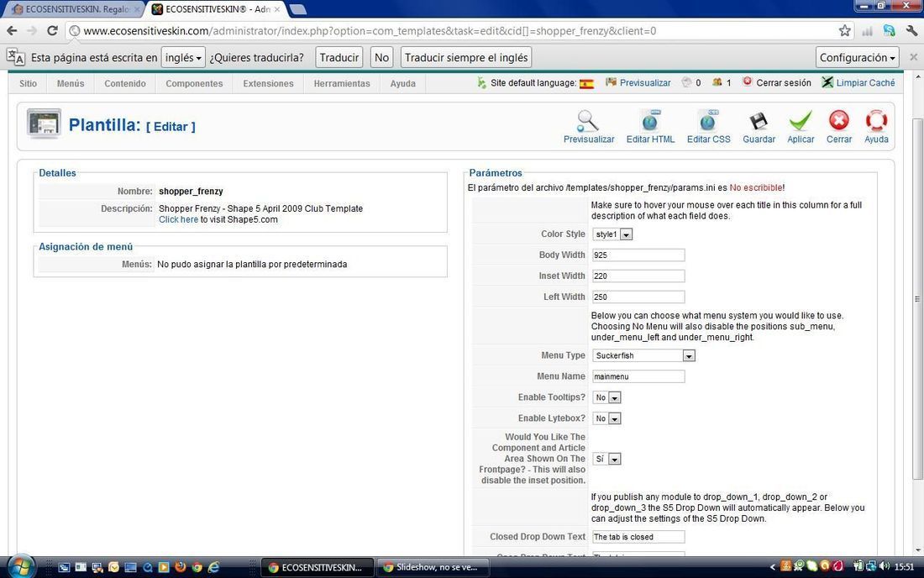Open the Menu Type Suckerfish dropdown

[644, 355]
